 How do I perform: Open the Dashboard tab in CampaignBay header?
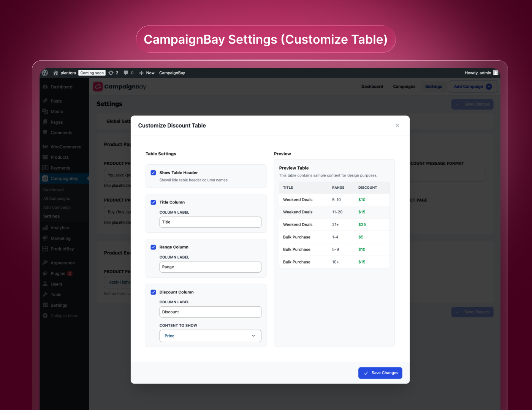coord(372,87)
